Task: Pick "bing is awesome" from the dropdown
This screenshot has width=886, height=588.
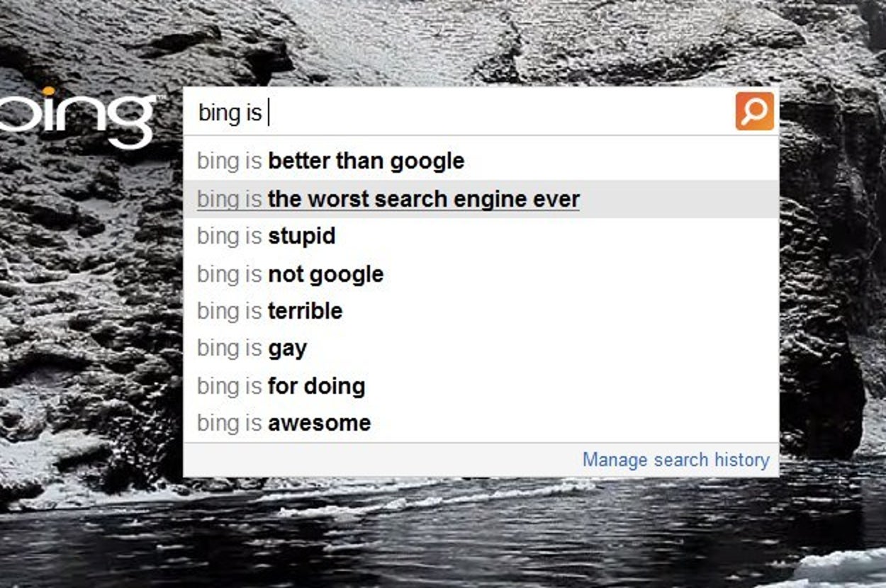Action: coord(284,423)
